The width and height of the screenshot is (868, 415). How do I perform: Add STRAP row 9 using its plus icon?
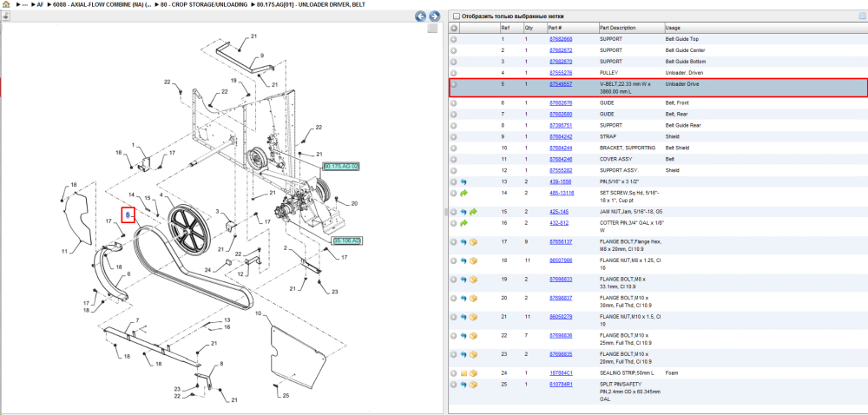coord(453,136)
